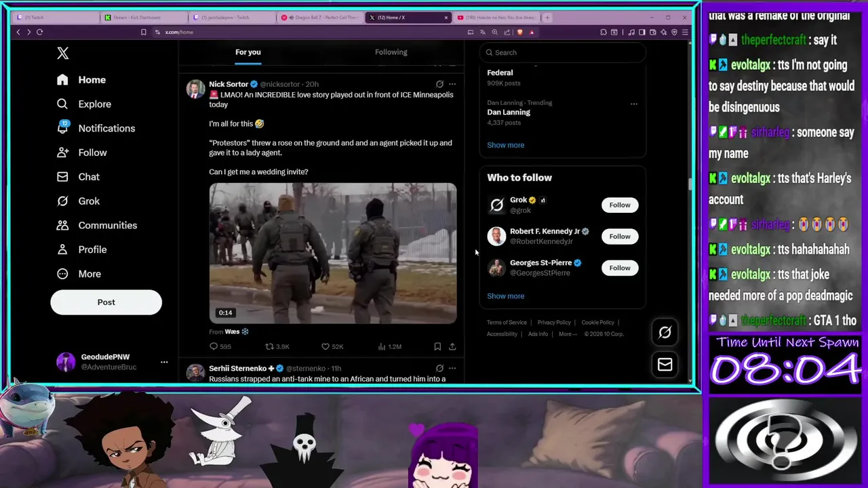View analytics for Nick Sortor post
Image resolution: width=868 pixels, height=488 pixels.
tap(390, 346)
